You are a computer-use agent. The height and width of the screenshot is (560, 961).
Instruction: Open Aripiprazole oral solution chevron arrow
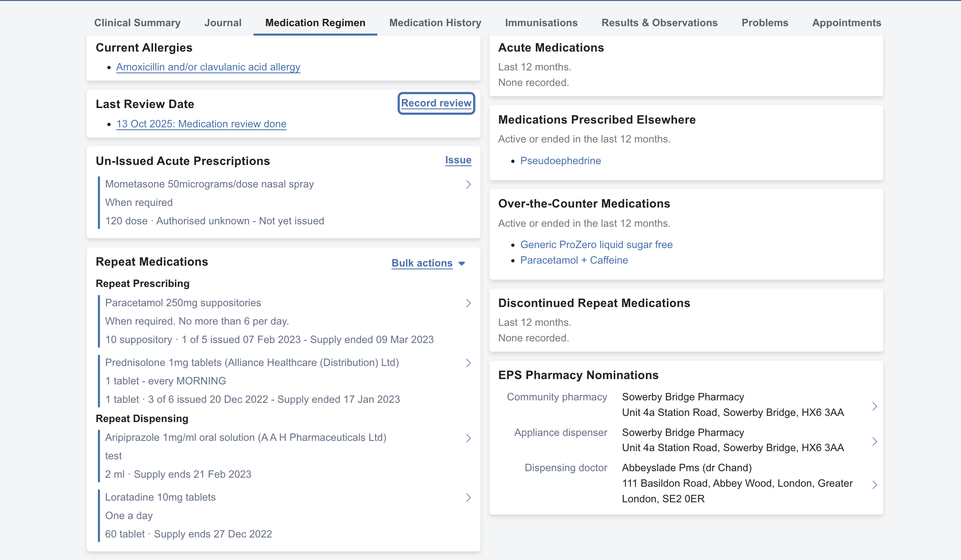click(x=468, y=438)
